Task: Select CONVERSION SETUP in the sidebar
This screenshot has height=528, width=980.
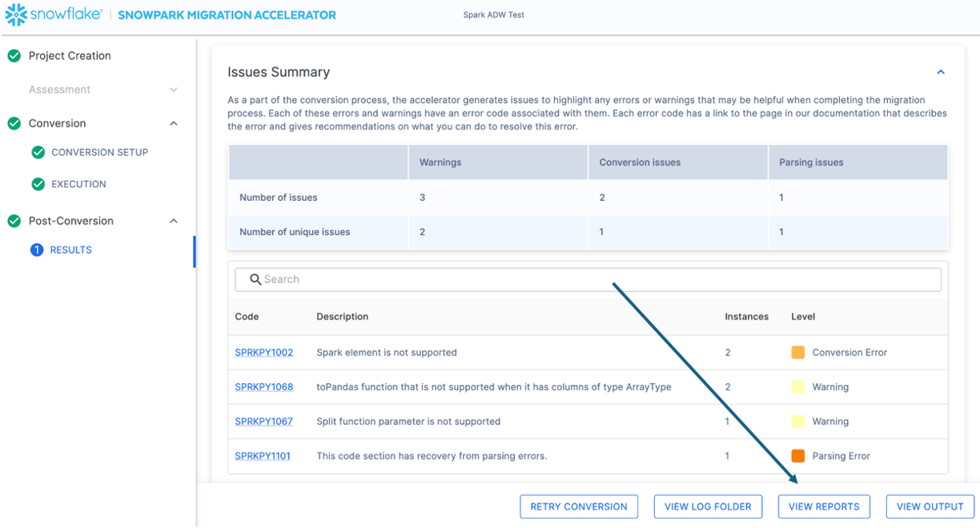Action: pyautogui.click(x=99, y=152)
